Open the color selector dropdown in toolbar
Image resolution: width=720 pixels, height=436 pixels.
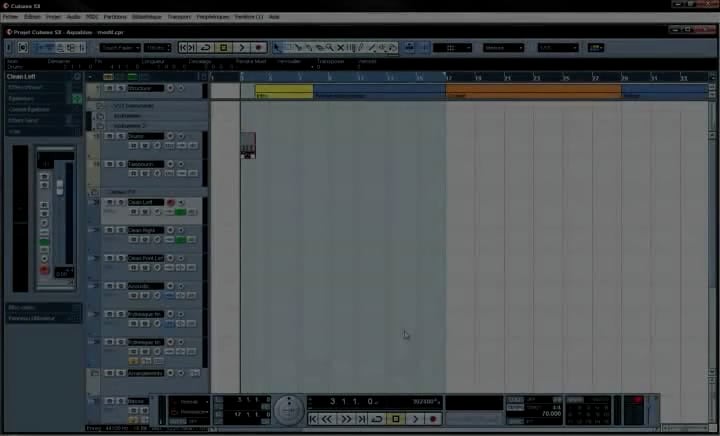coord(596,48)
